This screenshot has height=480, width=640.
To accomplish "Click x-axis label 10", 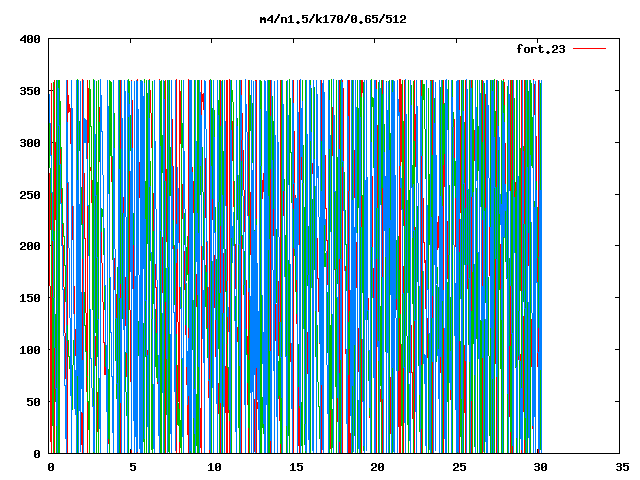I will 214,467.
